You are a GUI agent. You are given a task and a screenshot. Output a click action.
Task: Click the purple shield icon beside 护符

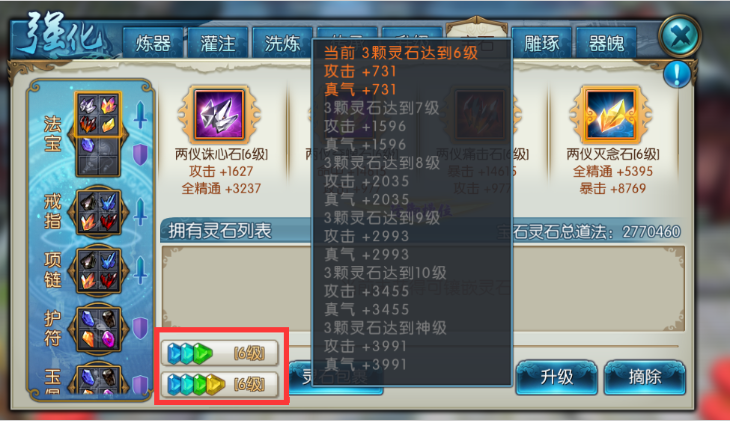click(x=140, y=328)
